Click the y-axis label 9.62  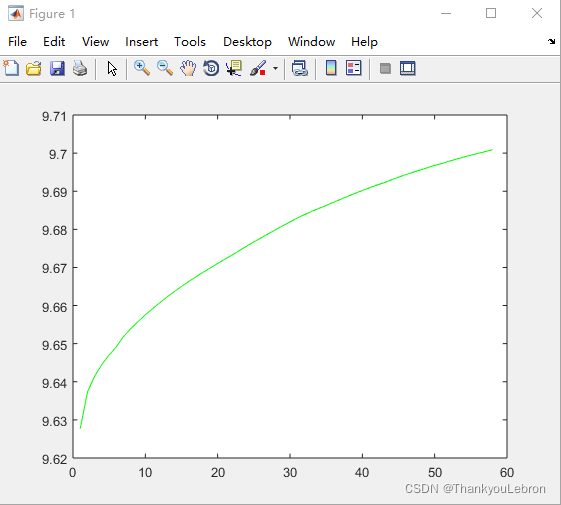coord(54,459)
